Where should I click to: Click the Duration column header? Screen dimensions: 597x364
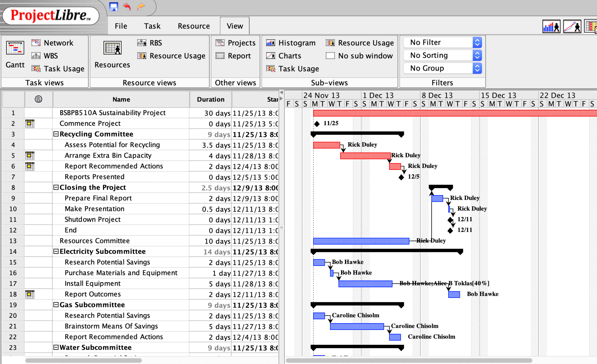(210, 99)
